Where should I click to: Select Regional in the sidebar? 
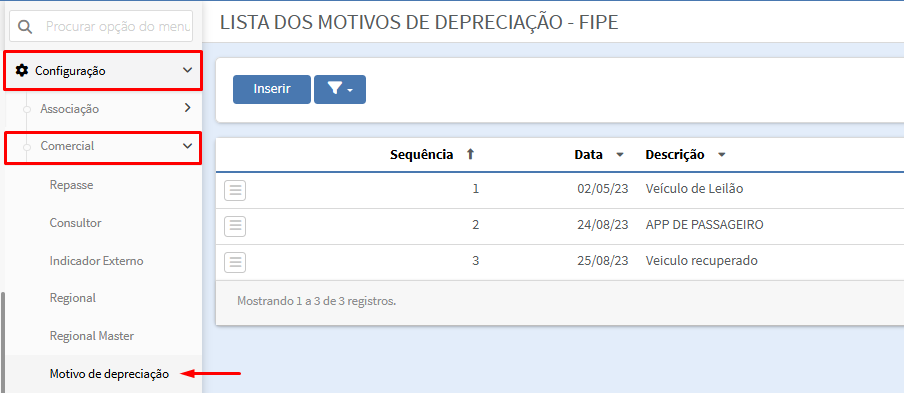pos(73,298)
